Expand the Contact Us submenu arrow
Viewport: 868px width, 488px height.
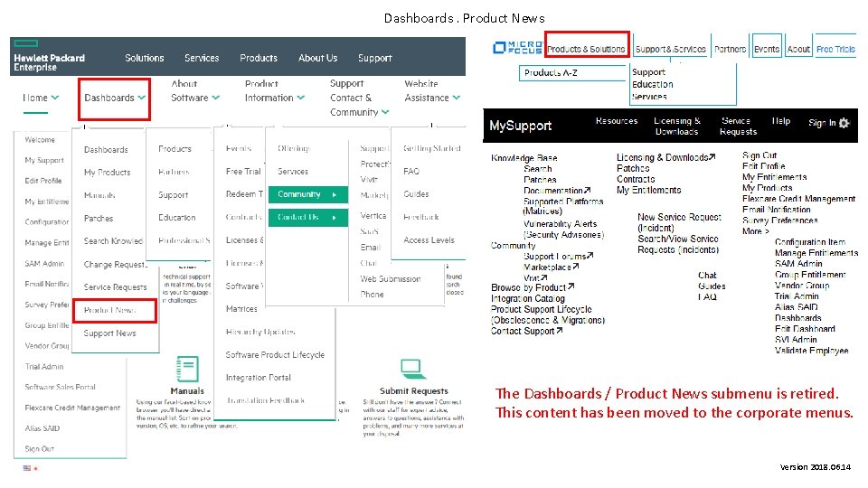point(335,218)
